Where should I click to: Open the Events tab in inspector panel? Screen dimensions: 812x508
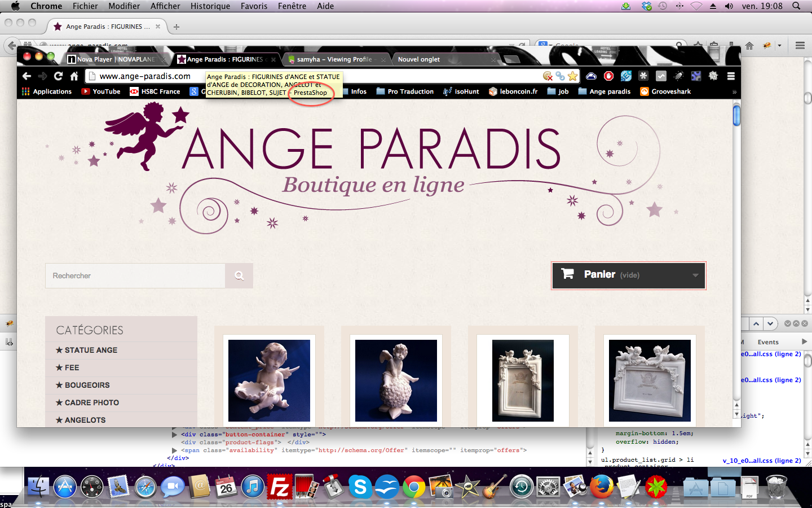[x=768, y=342]
